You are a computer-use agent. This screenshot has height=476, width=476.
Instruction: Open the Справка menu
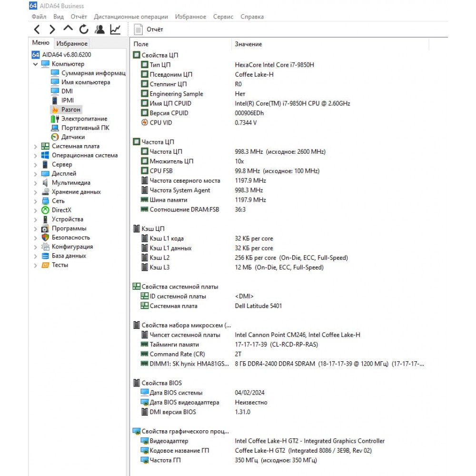252,17
